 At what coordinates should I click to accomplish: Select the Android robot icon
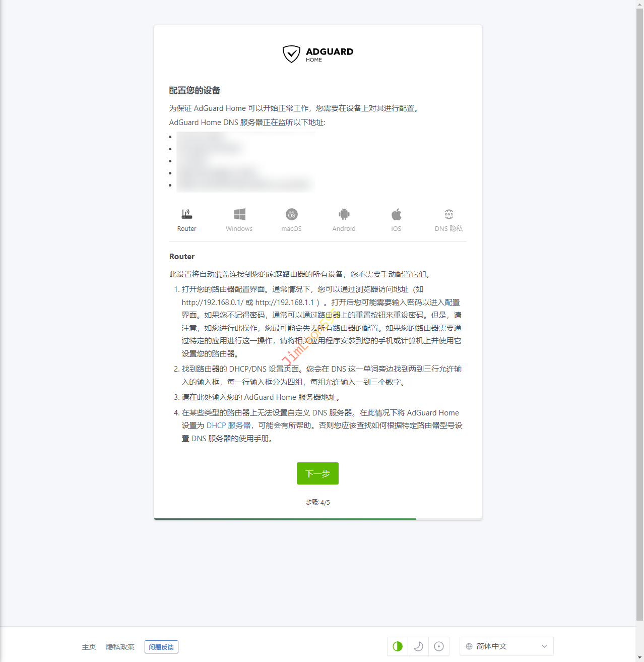[344, 214]
